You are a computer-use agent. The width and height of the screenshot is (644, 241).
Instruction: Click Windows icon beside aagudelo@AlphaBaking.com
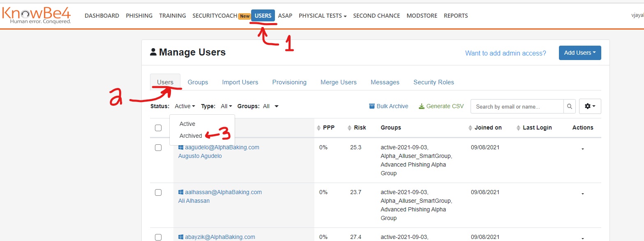click(x=181, y=147)
